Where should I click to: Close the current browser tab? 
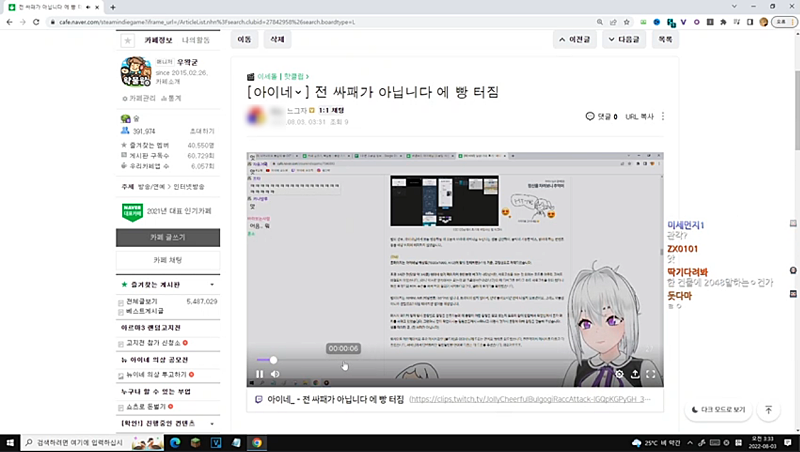coord(97,7)
